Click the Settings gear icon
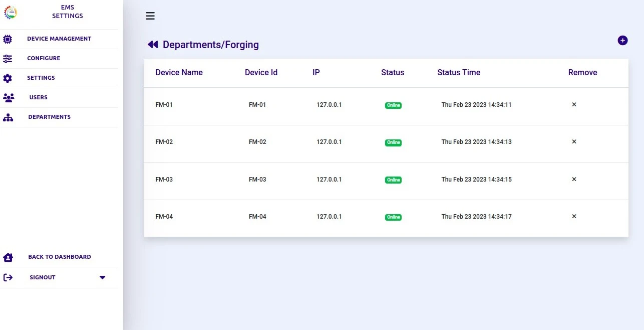 point(8,78)
